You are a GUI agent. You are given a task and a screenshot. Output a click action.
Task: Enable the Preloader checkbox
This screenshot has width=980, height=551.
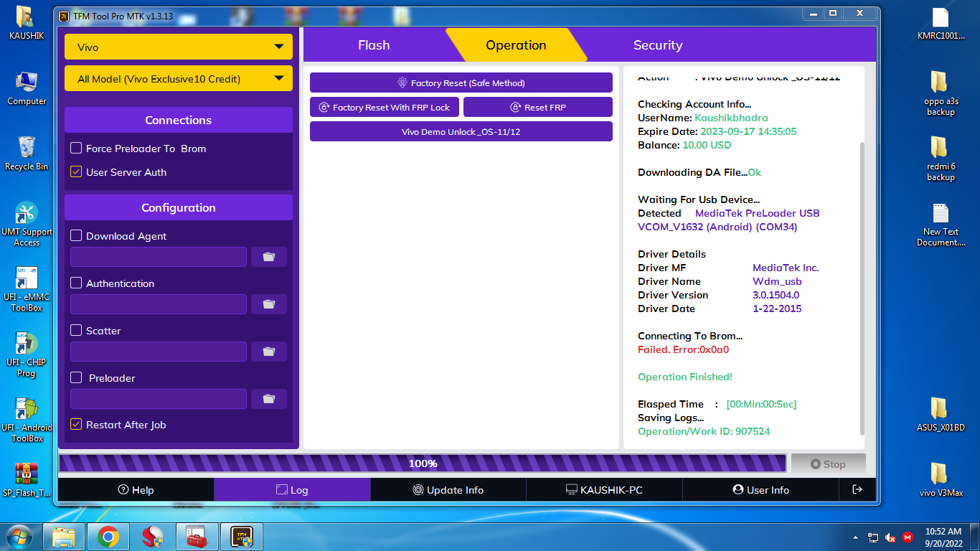pyautogui.click(x=76, y=377)
